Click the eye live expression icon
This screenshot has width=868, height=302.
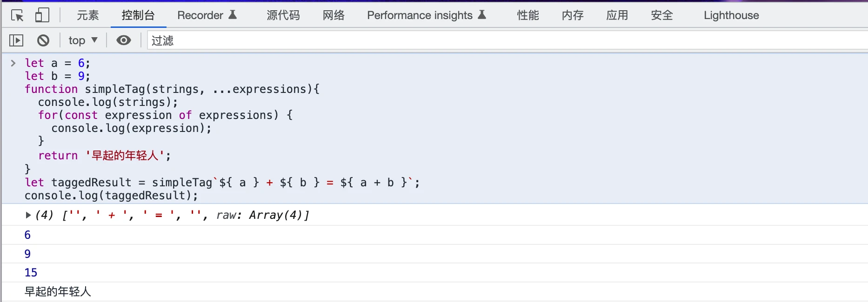pos(123,40)
